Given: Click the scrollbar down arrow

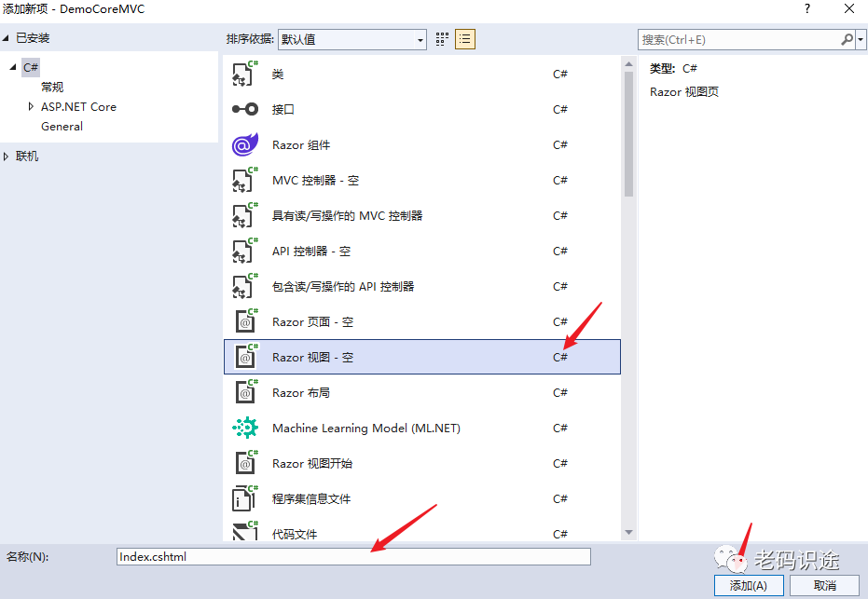Looking at the screenshot, I should 628,532.
